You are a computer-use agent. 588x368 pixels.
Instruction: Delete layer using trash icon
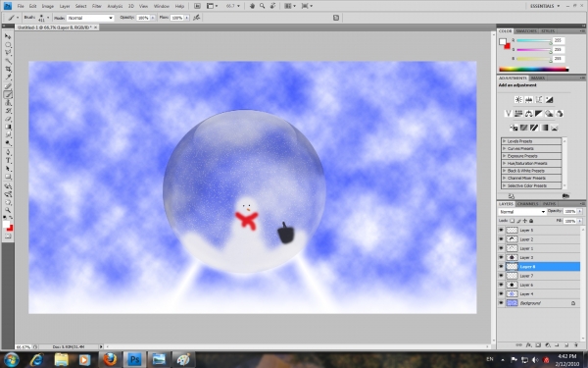[x=576, y=345]
